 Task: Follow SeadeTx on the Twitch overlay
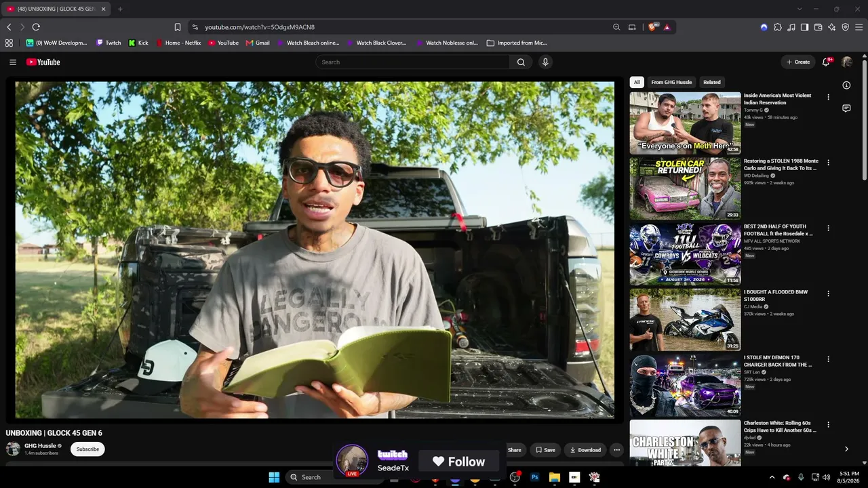coord(459,462)
